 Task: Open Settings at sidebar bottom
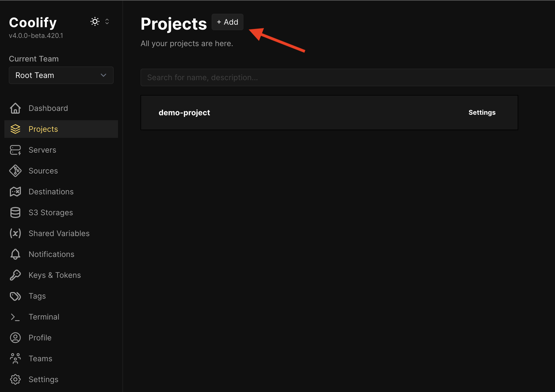point(61,379)
